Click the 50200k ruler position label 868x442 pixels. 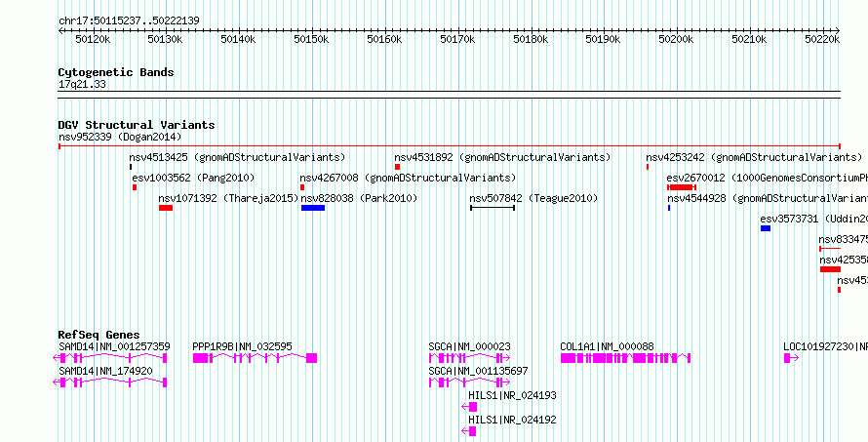[x=677, y=39]
